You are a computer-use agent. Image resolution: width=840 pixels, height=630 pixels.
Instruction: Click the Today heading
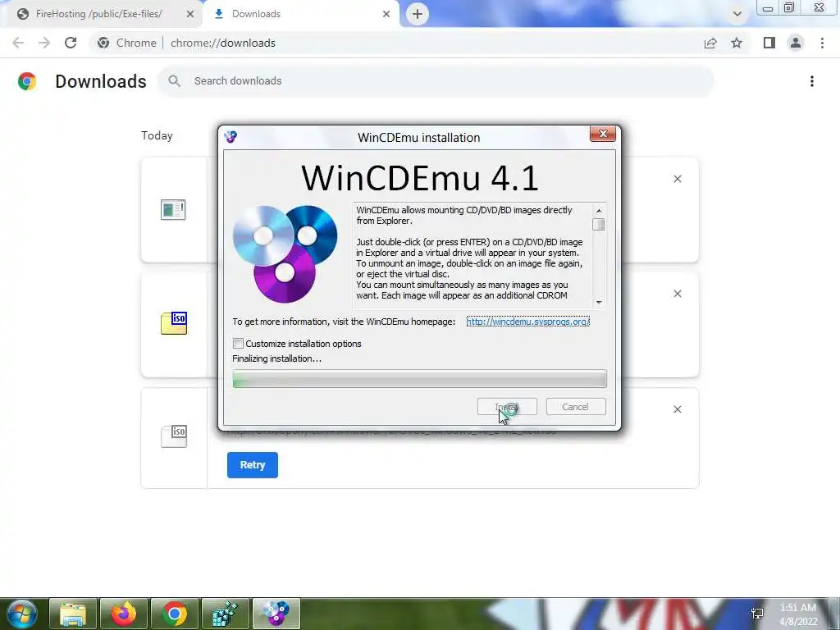coord(157,135)
